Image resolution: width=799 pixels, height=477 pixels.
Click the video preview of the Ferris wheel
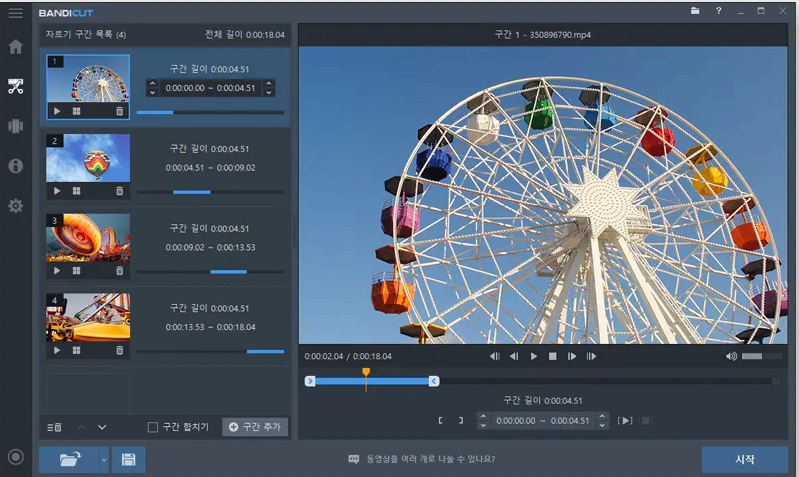[x=543, y=195]
